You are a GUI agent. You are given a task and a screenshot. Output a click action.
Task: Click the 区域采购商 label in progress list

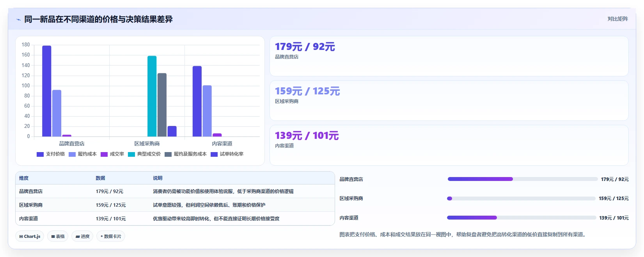[x=351, y=199]
